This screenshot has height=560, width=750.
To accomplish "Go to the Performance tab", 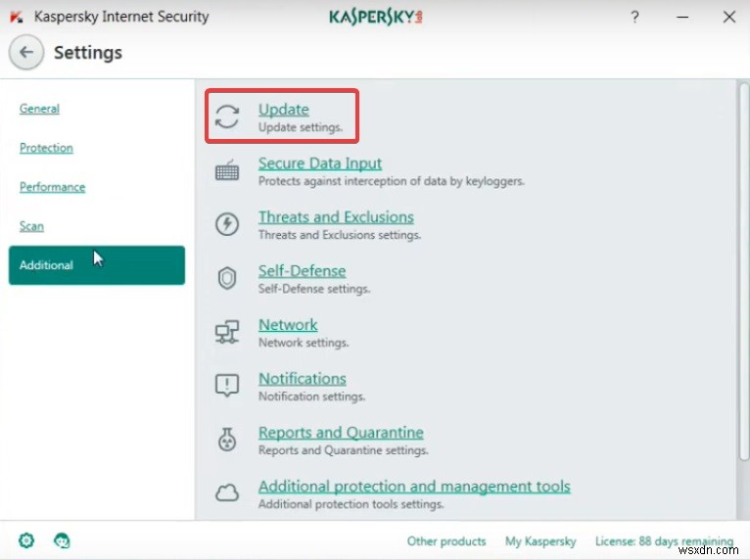I will (53, 187).
